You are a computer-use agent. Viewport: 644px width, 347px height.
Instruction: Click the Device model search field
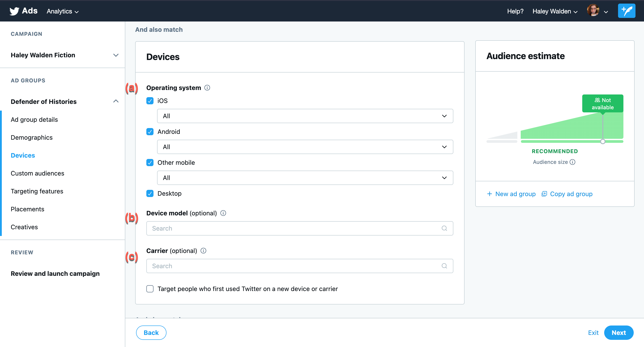(295, 228)
